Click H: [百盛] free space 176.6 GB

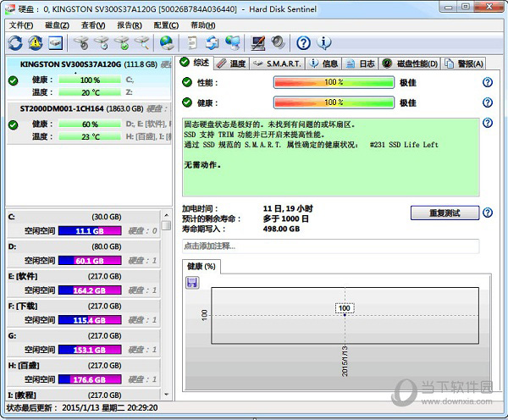tap(90, 379)
